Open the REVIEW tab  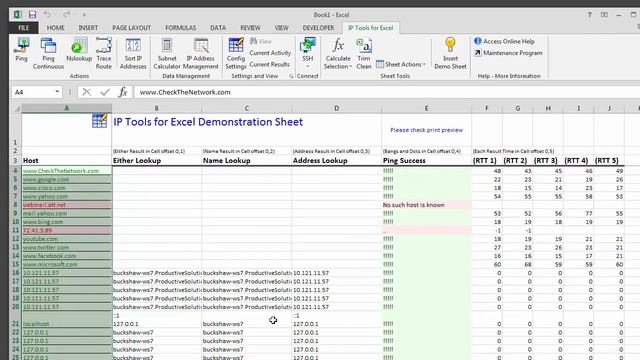click(250, 28)
